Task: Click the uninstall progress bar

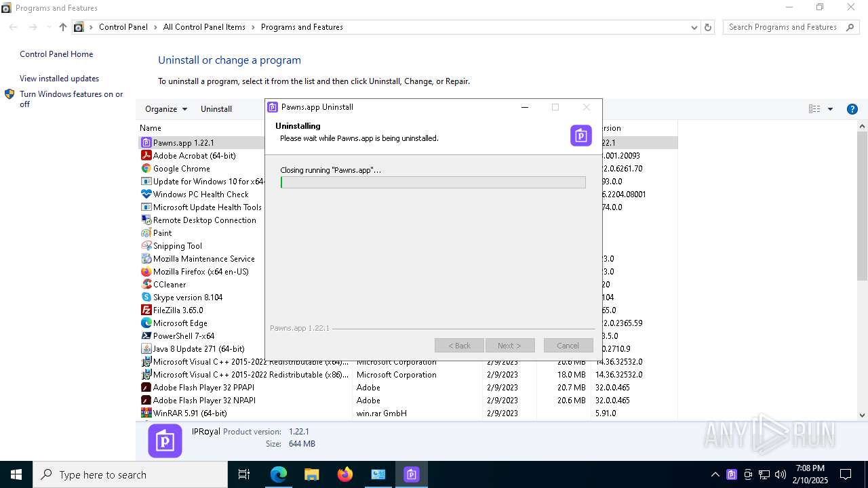Action: pos(433,182)
